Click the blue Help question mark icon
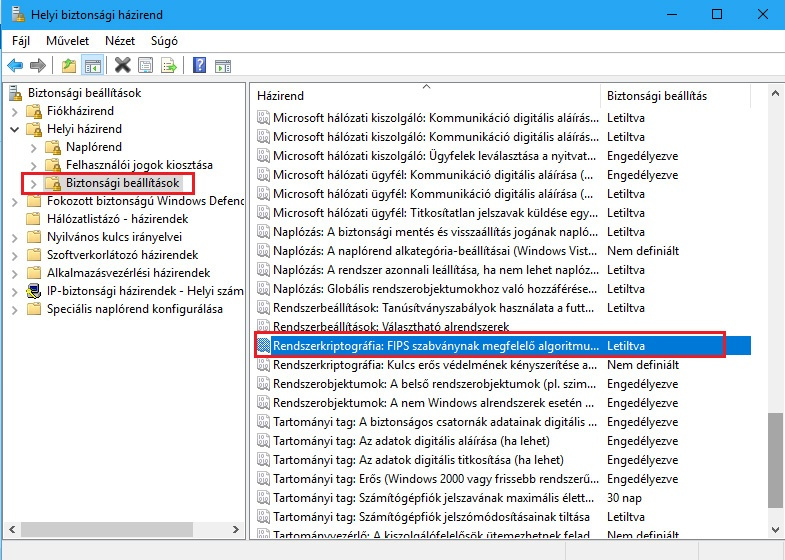Viewport: 785px width, 560px height. click(x=199, y=66)
